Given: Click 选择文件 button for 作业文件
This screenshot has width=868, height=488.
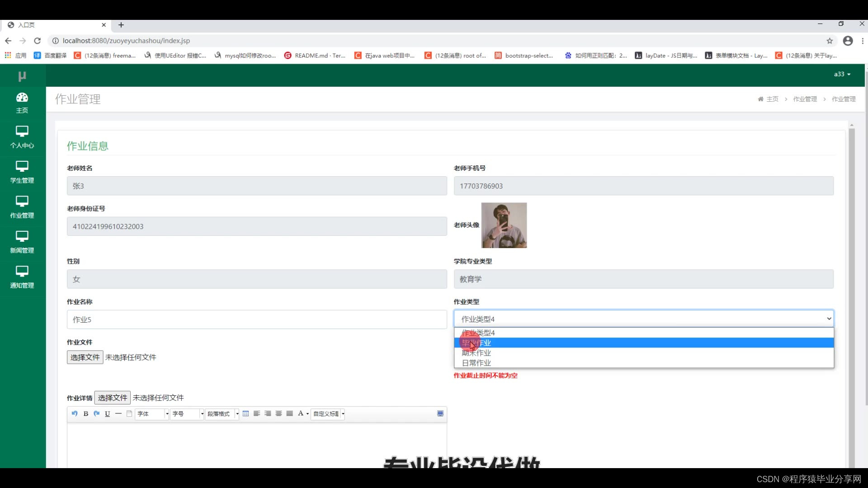Looking at the screenshot, I should point(85,357).
